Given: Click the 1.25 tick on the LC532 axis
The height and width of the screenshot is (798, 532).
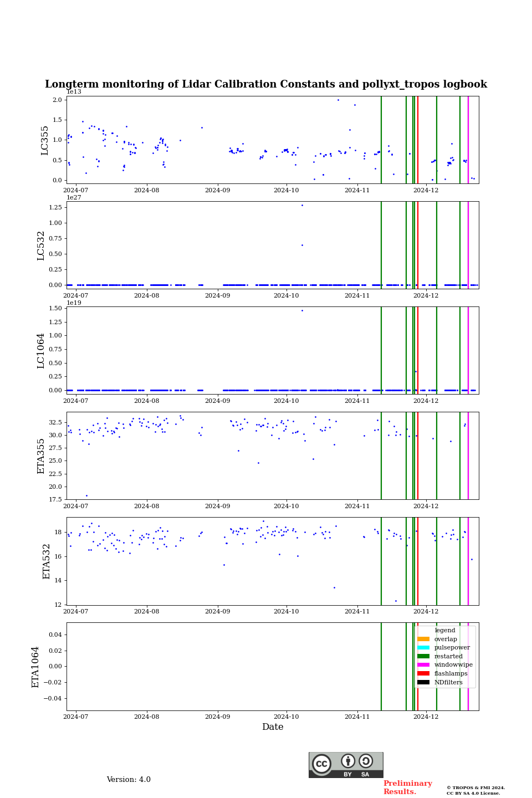Looking at the screenshot, I should 55,207.
